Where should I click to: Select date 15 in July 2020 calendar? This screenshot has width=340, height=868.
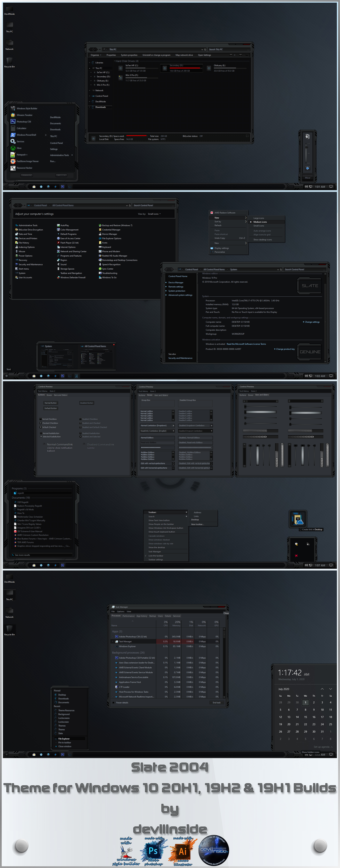306,717
